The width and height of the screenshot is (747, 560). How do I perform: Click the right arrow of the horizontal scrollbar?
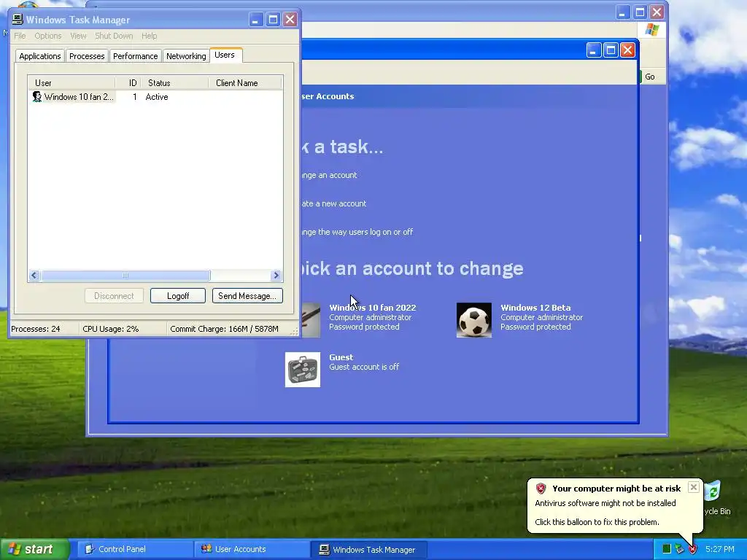point(276,275)
